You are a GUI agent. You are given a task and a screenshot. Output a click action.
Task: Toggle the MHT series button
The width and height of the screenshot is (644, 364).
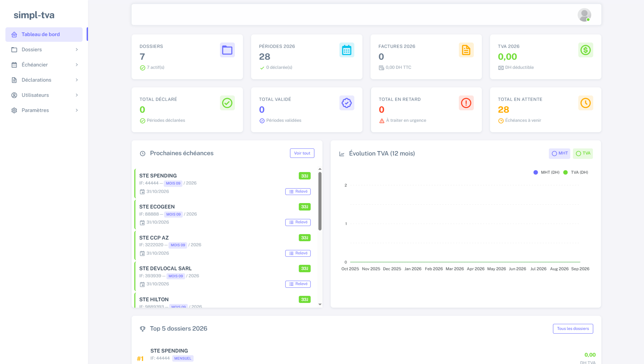click(559, 153)
